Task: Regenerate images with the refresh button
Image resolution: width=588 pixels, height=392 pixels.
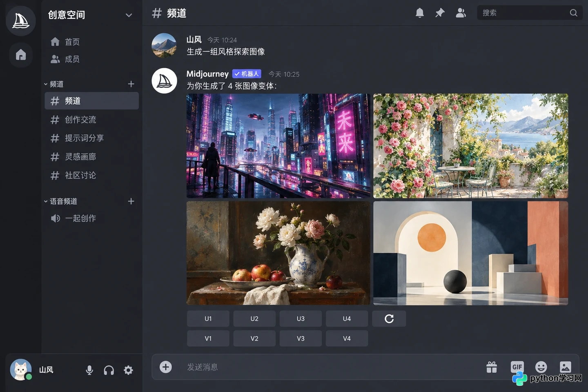Action: pyautogui.click(x=389, y=318)
